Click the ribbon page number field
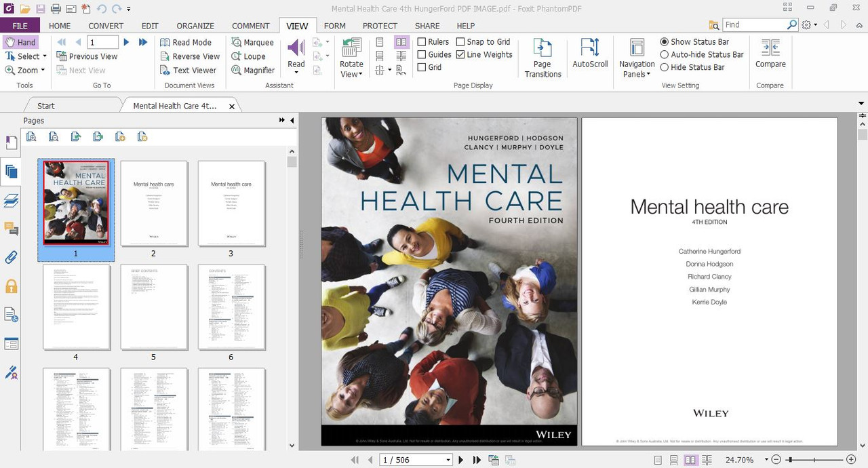868x468 pixels. (102, 42)
